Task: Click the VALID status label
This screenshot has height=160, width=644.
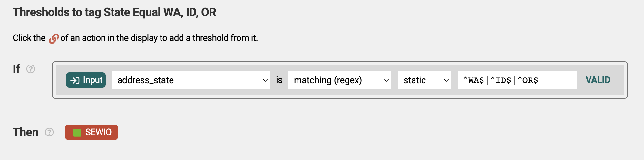Action: tap(598, 80)
